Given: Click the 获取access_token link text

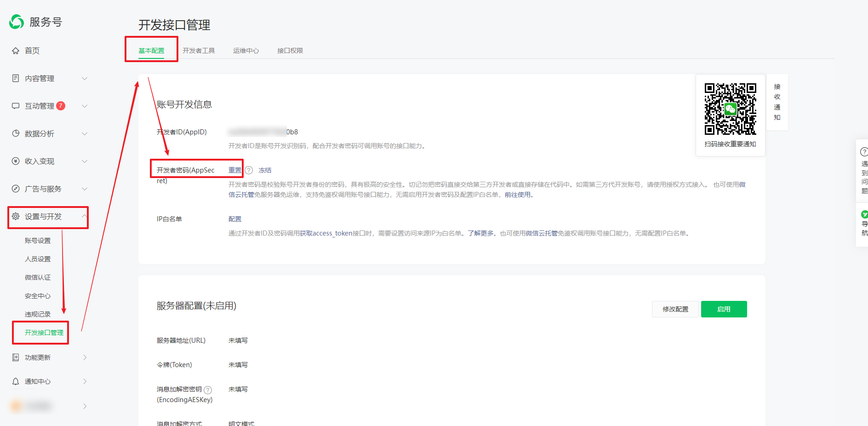Looking at the screenshot, I should [326, 233].
